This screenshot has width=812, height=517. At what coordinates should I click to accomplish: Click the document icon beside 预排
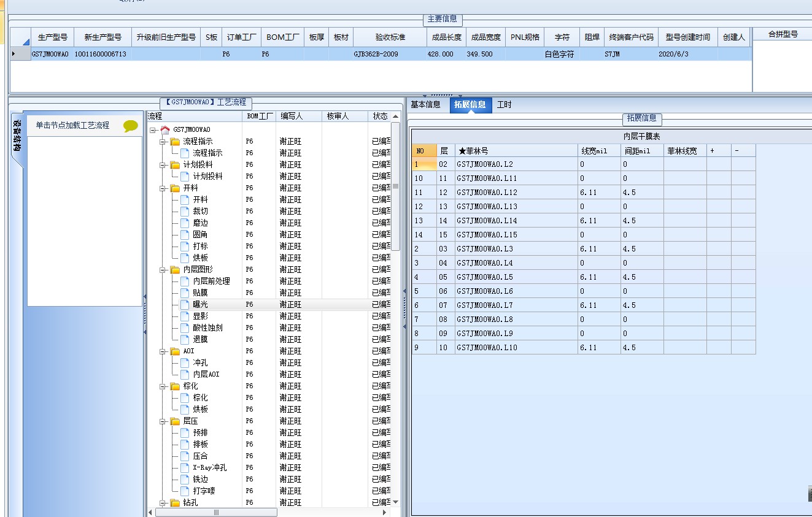pos(185,432)
